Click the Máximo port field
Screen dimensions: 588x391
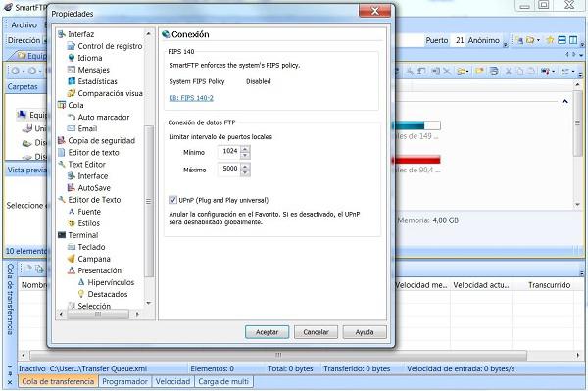tap(229, 170)
